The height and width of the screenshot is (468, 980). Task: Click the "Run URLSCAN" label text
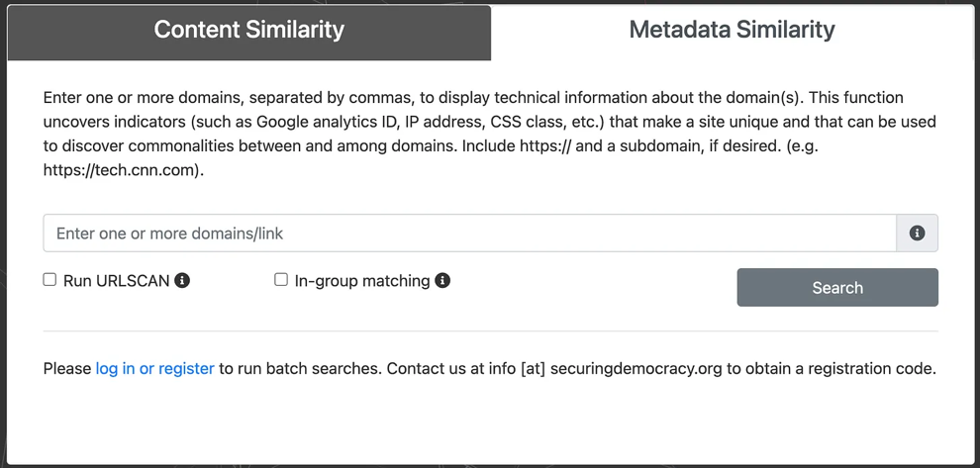(117, 281)
